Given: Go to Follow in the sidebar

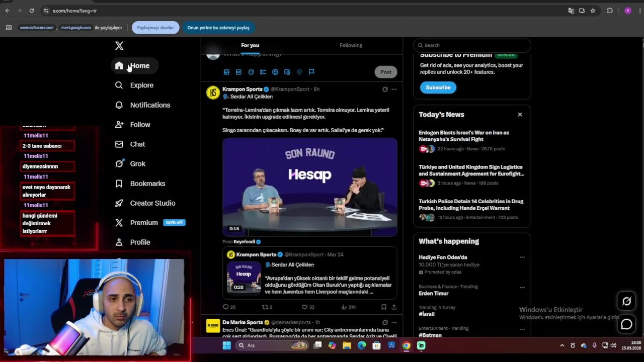Looking at the screenshot, I should click(133, 125).
